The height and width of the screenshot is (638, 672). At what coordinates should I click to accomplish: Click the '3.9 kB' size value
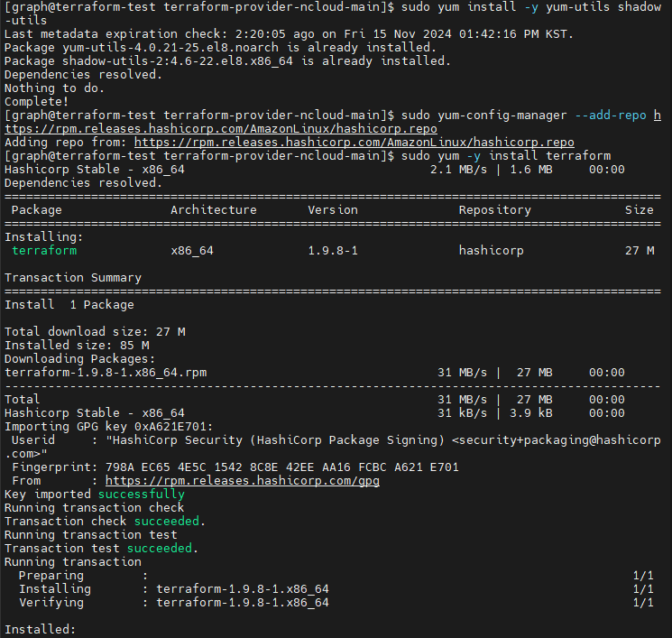click(x=530, y=413)
